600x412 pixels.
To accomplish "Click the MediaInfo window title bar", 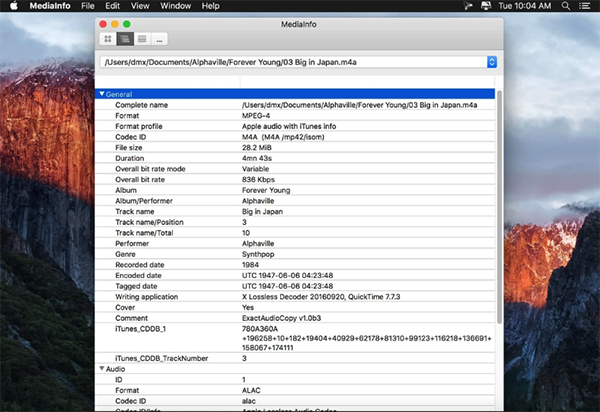I will pos(298,24).
